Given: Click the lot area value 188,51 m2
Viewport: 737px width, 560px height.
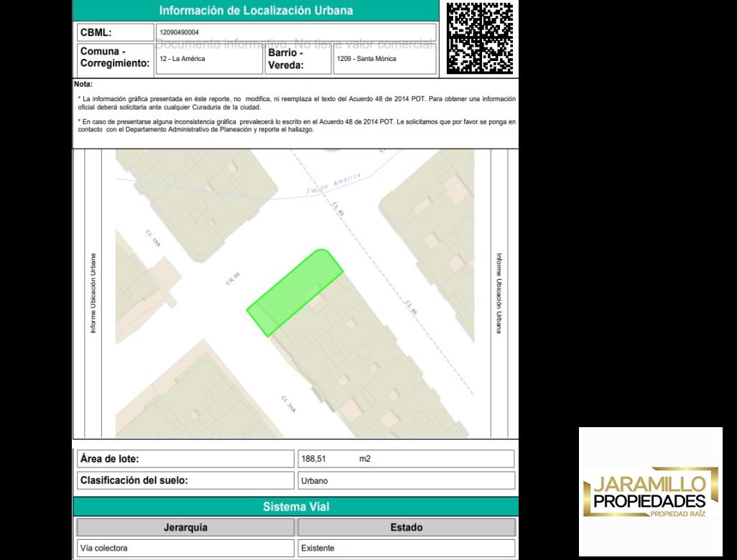Looking at the screenshot, I should click(x=405, y=459).
